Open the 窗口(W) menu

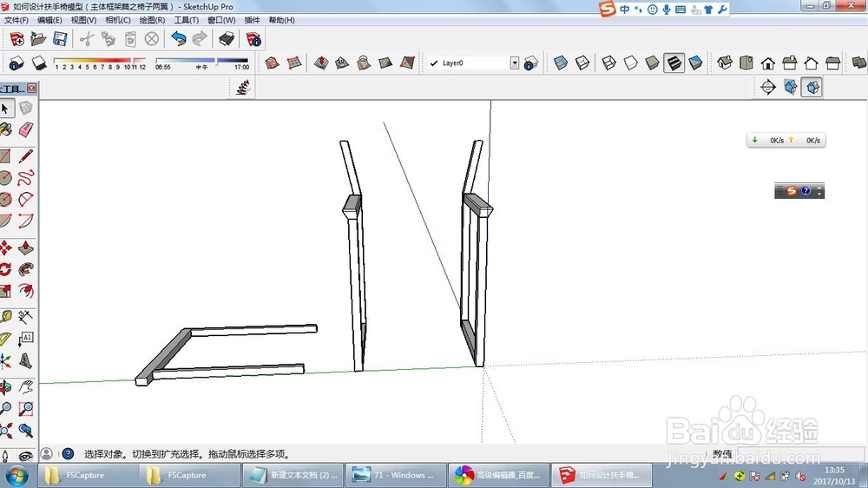click(x=221, y=20)
